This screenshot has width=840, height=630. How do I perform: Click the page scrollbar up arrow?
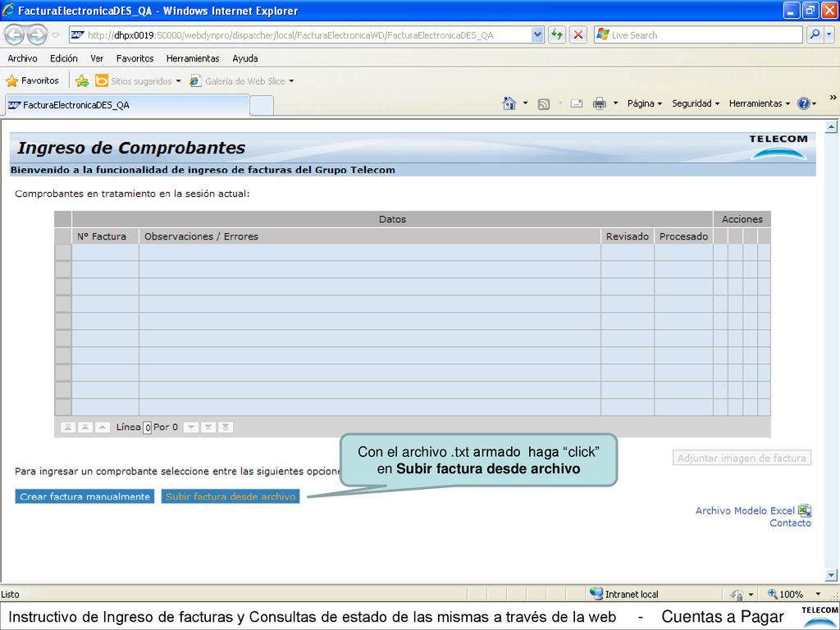831,127
